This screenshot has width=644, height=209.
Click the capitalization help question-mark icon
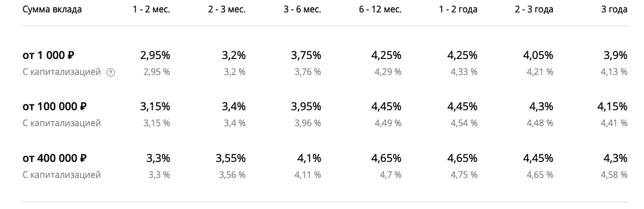click(111, 72)
